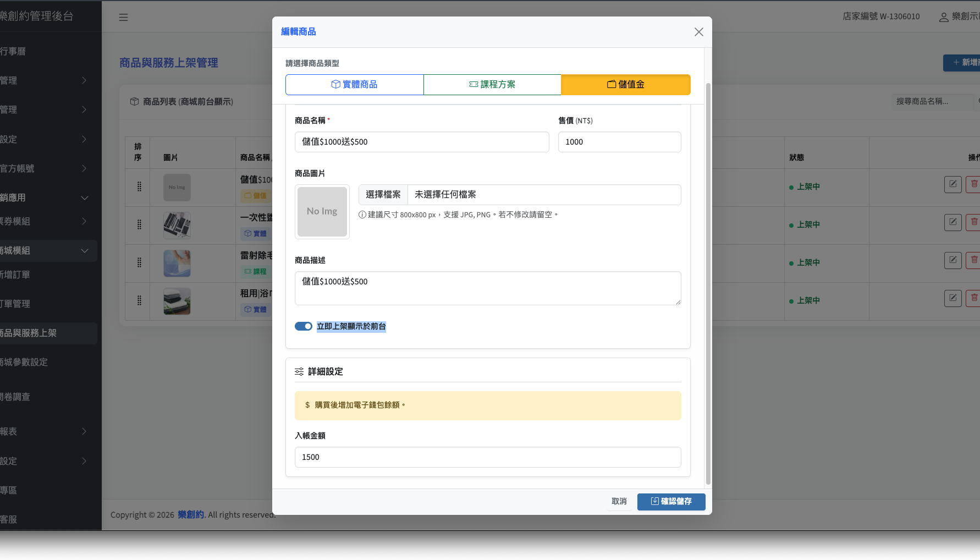Toggle 立即上架顯示於前台 switch
Viewport: 980px width, 560px height.
(x=303, y=326)
